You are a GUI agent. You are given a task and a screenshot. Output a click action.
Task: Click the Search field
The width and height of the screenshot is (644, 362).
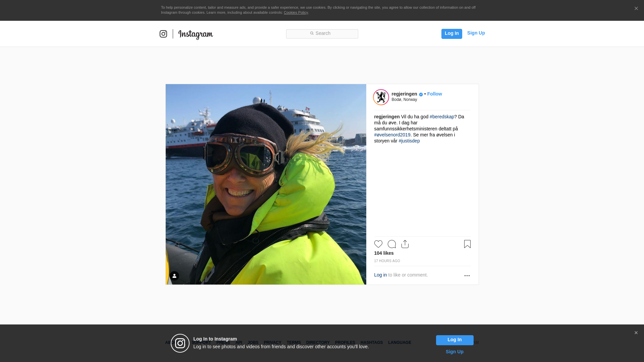click(322, 34)
